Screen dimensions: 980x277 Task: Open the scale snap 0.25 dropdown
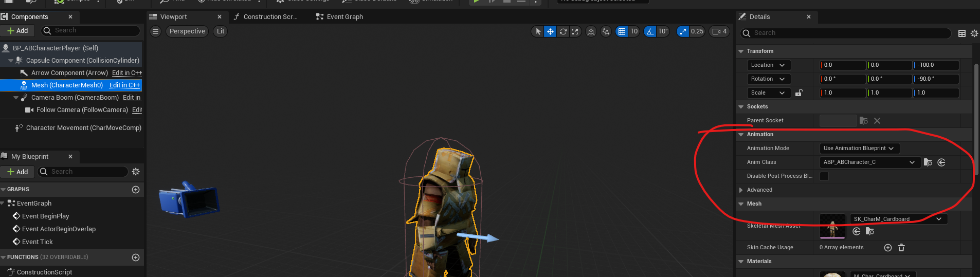(697, 31)
